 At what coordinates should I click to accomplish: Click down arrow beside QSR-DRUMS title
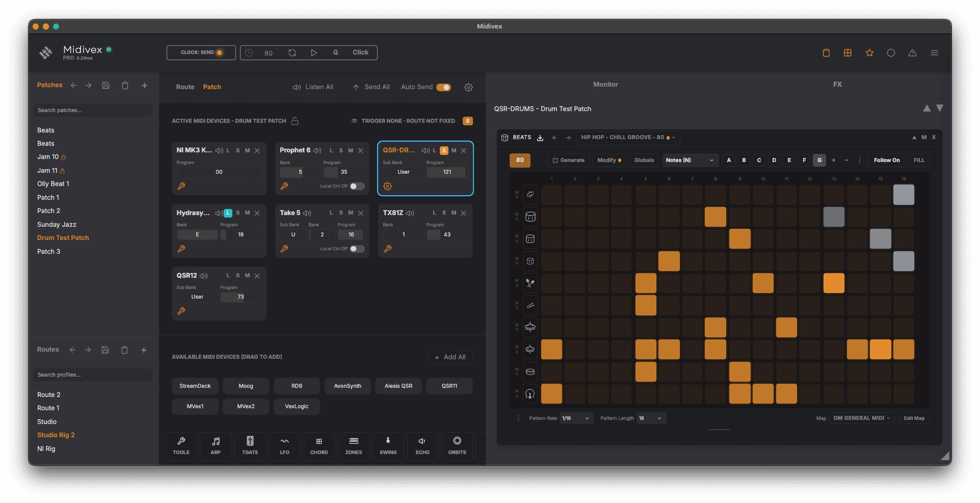tap(940, 108)
